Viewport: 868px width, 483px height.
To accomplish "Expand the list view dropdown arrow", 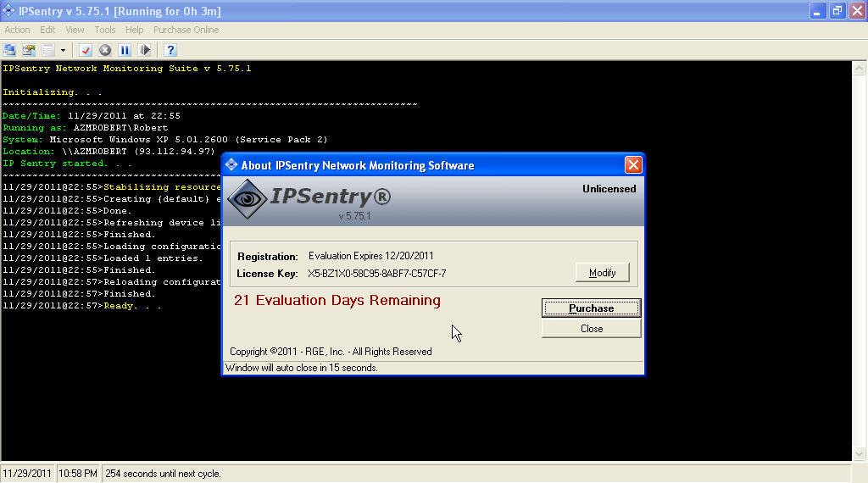I will [x=63, y=50].
